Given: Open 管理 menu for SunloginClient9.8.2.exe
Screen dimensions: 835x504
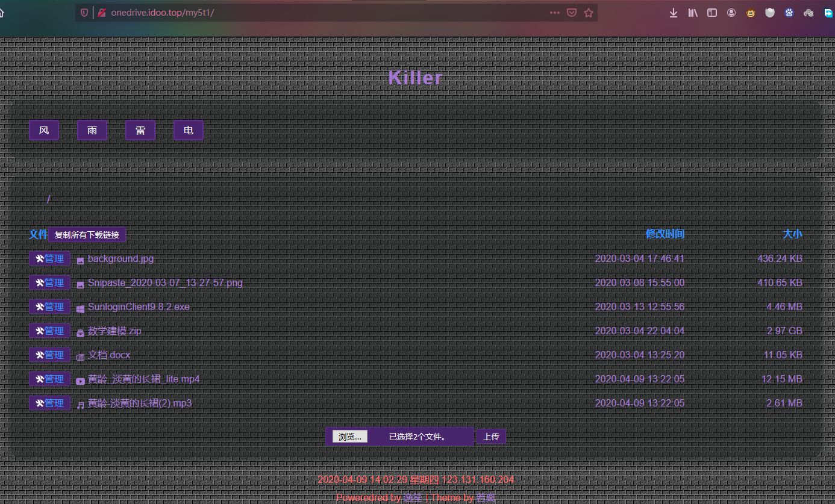Looking at the screenshot, I should click(x=50, y=307).
